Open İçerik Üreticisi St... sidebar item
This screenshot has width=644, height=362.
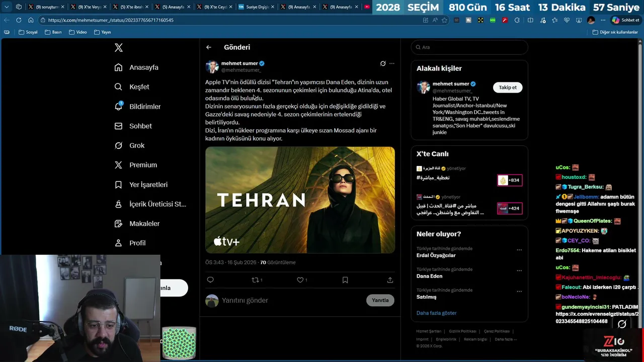(150, 204)
